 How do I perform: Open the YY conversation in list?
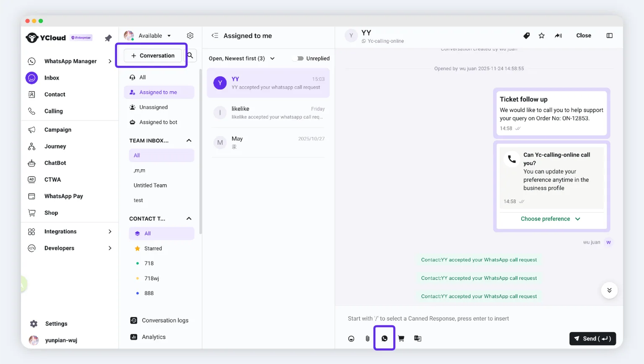(x=268, y=83)
